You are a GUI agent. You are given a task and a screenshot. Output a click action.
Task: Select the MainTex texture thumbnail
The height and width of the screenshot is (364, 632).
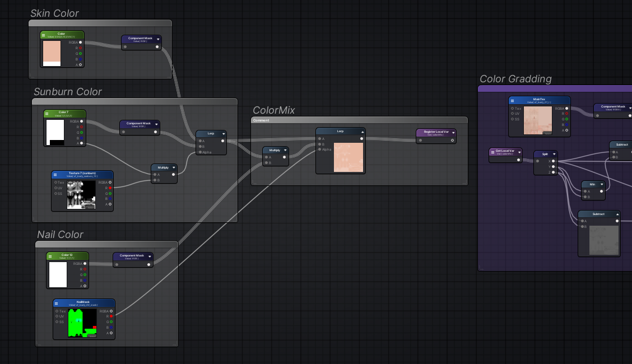tap(538, 120)
